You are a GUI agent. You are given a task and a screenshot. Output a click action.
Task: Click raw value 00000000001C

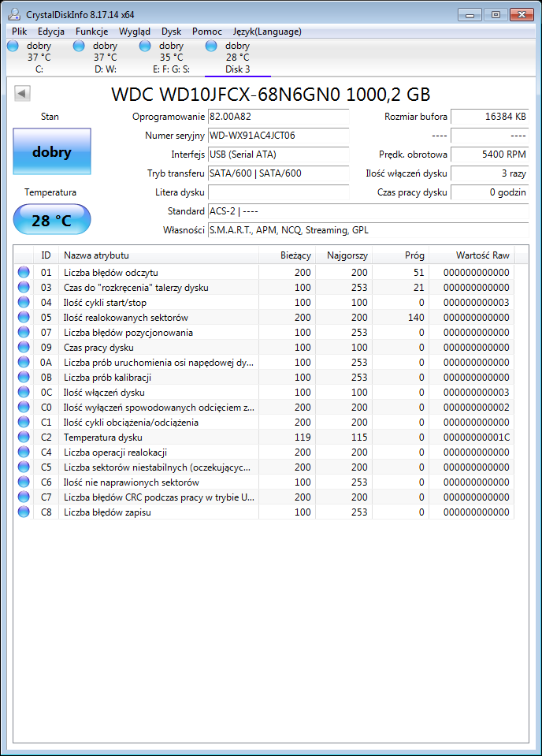point(476,438)
